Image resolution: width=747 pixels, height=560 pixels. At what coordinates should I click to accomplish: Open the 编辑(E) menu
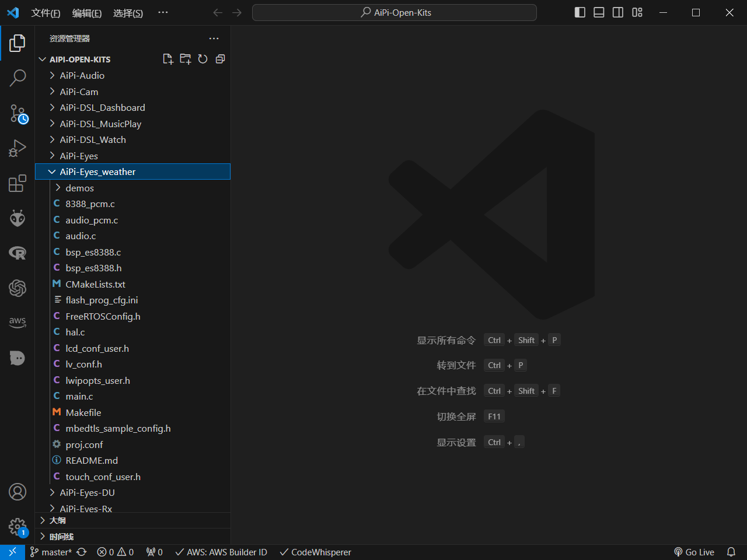coord(87,13)
